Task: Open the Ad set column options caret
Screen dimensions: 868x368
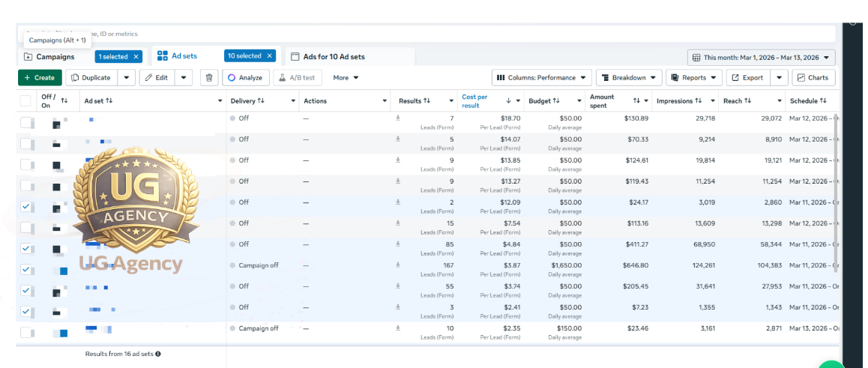Action: [x=221, y=101]
